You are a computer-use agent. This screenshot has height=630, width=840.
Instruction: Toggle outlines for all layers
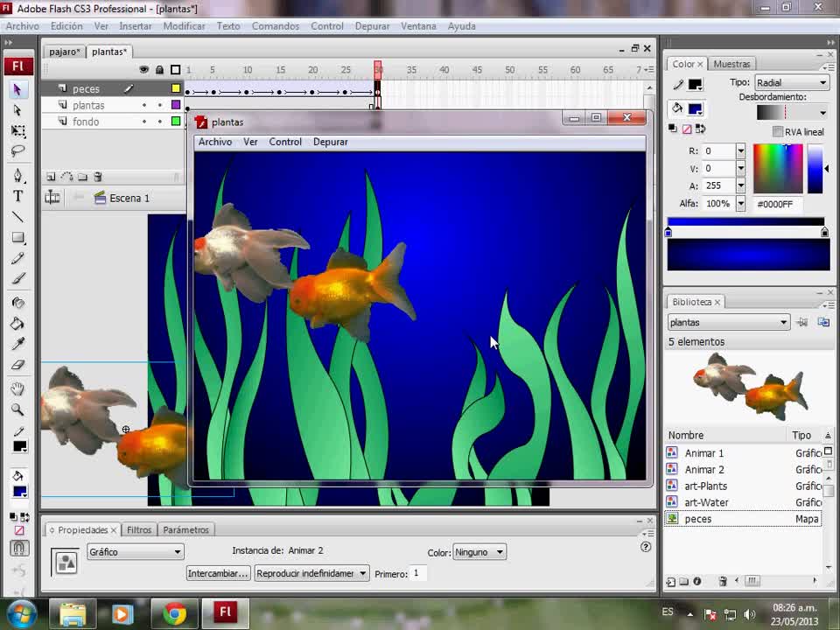175,70
